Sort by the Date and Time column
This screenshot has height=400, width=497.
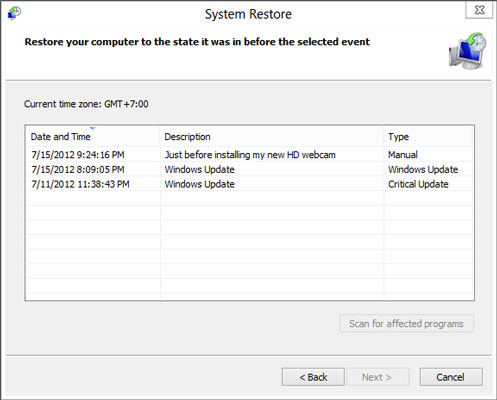click(93, 136)
